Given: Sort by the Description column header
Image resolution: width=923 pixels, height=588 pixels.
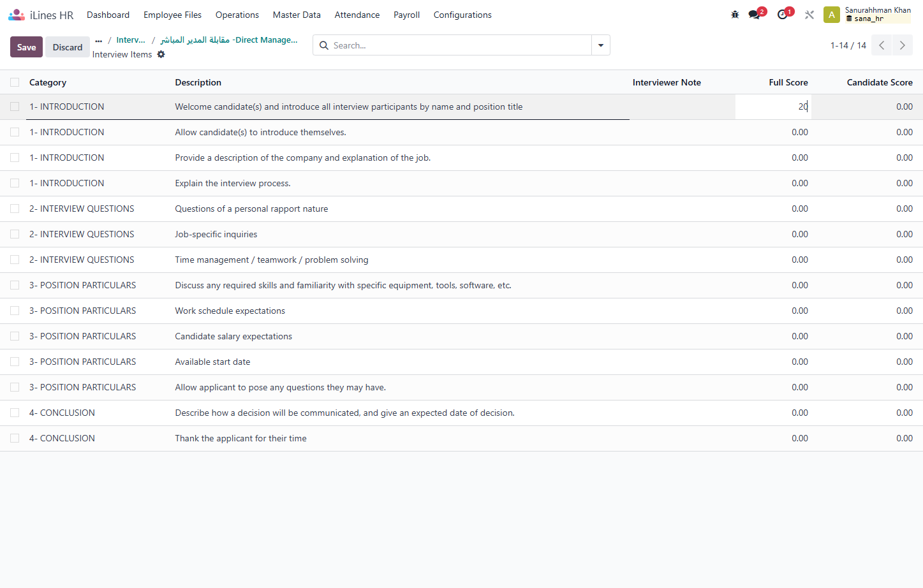Looking at the screenshot, I should [198, 82].
